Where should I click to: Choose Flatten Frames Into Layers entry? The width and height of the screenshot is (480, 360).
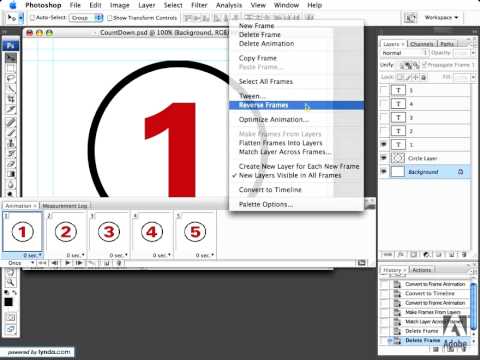(x=281, y=143)
